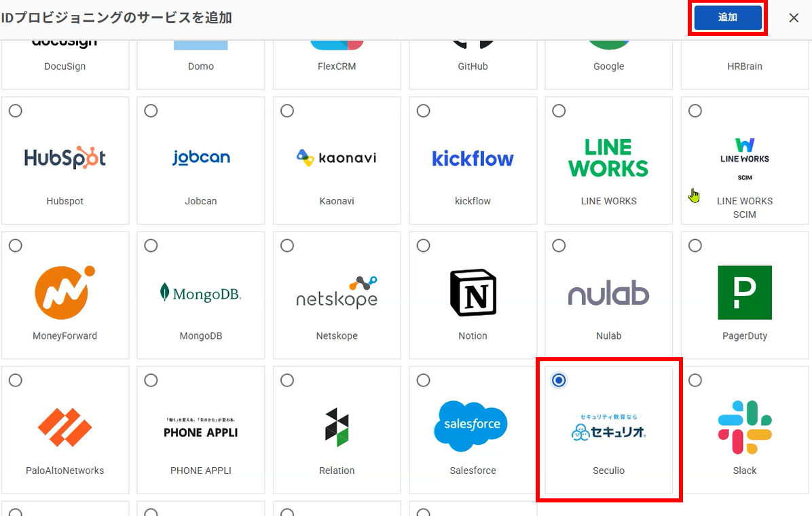The width and height of the screenshot is (812, 516).
Task: Click the Domo label
Action: 201,67
